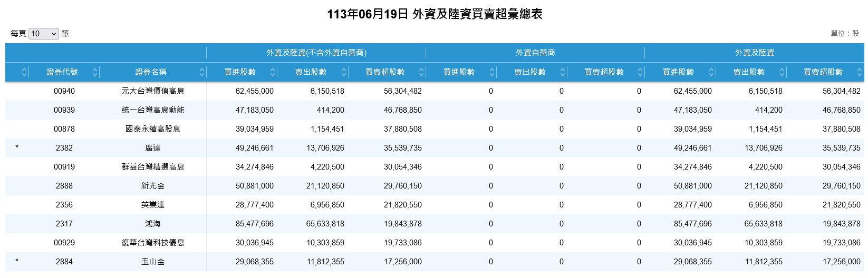Select security code 2317
The height and width of the screenshot is (278, 868).
[64, 224]
